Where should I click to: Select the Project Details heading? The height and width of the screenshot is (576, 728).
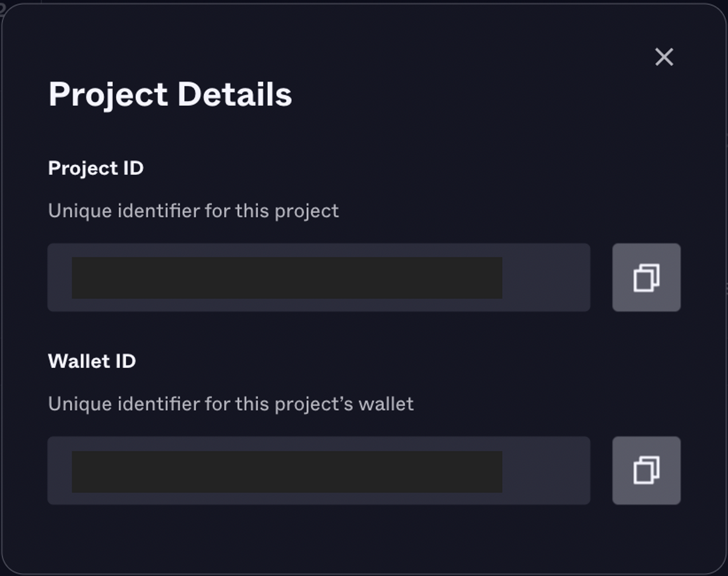(170, 94)
